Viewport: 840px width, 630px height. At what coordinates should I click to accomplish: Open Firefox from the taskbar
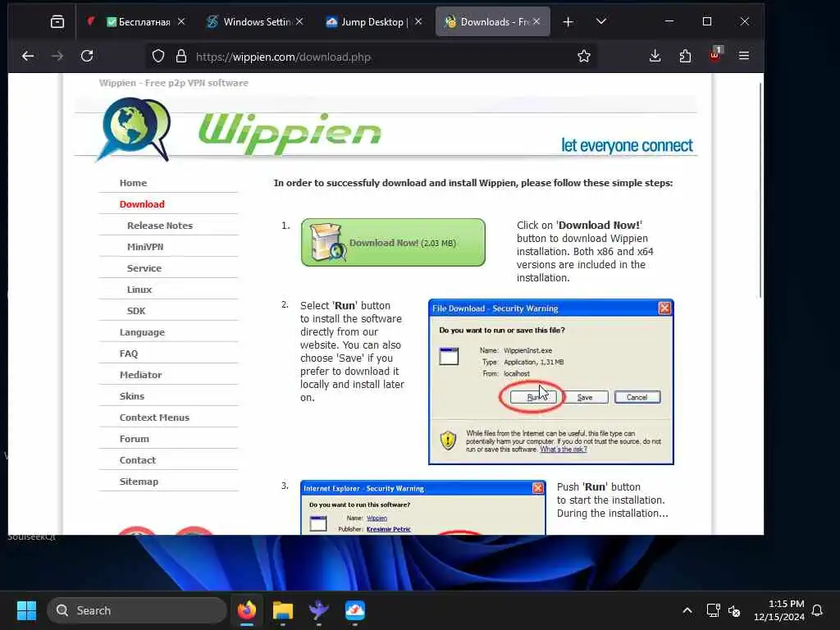click(246, 610)
